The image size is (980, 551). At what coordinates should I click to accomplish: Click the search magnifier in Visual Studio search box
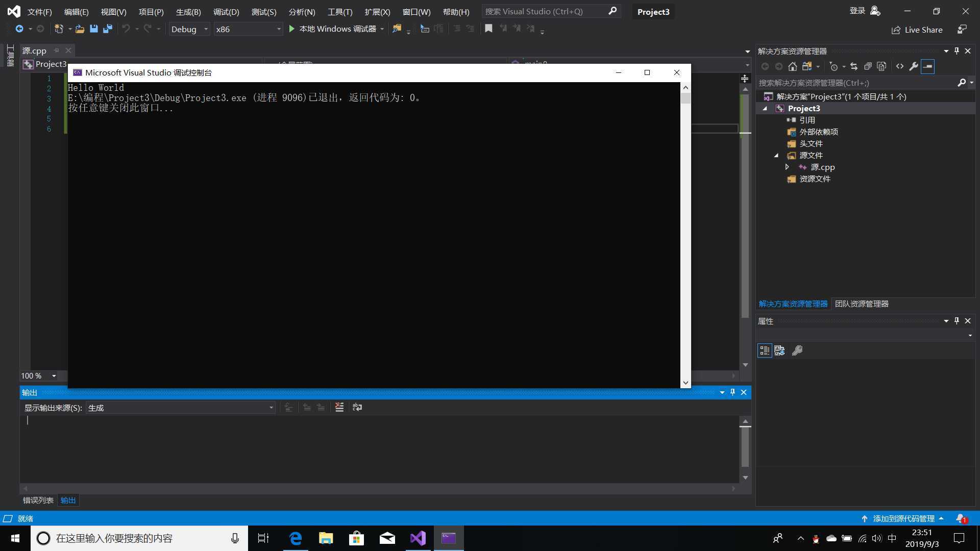pyautogui.click(x=612, y=11)
